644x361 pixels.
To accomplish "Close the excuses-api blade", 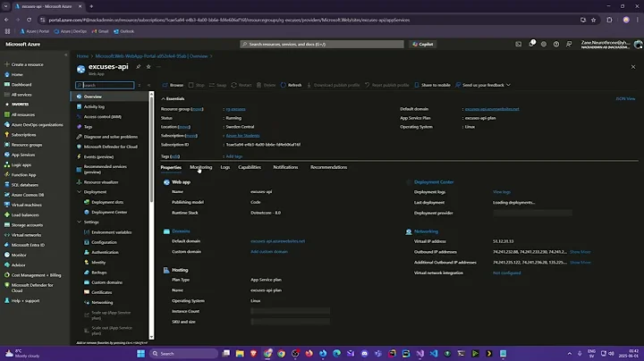I will (633, 67).
